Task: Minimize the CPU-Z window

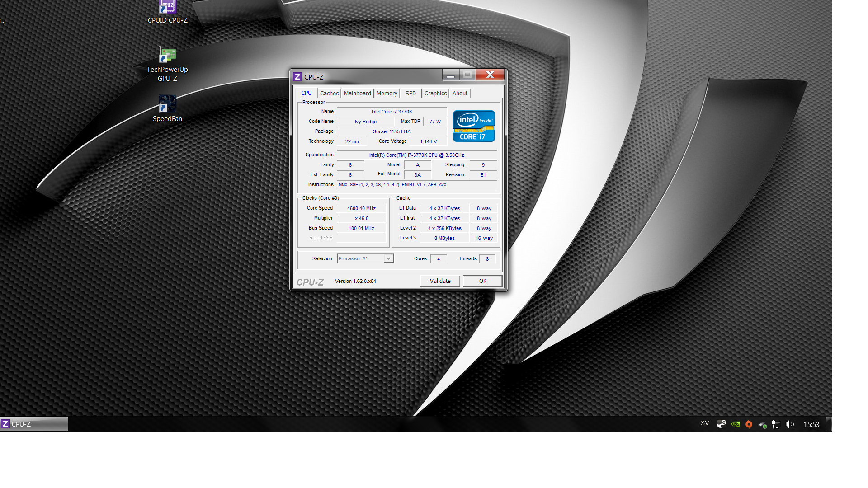Action: [451, 75]
